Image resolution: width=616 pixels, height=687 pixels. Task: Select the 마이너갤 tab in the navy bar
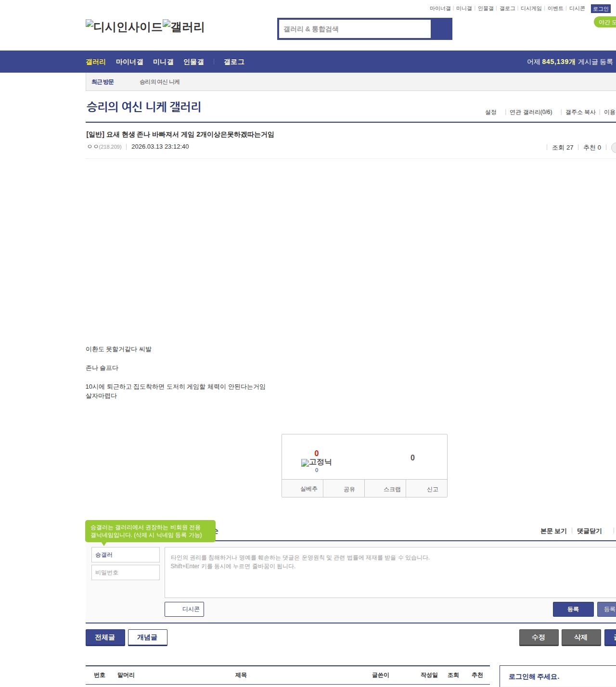129,62
